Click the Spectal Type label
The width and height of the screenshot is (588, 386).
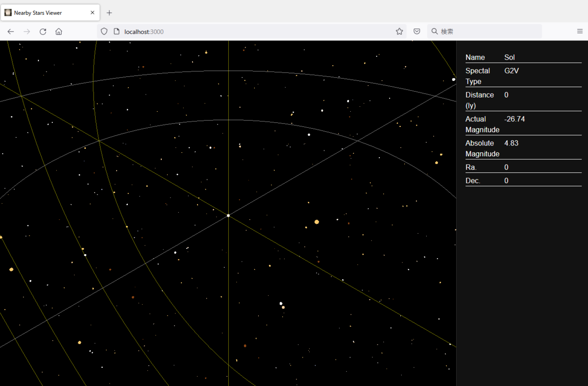point(478,76)
